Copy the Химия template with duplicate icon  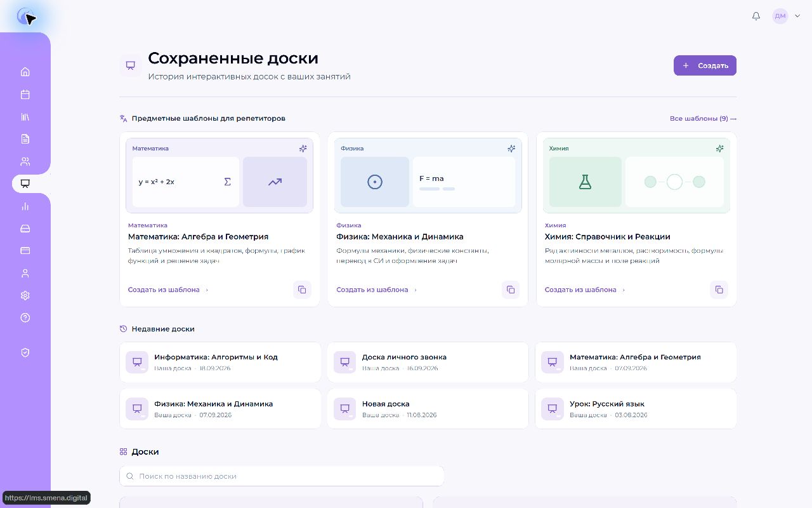[719, 290]
